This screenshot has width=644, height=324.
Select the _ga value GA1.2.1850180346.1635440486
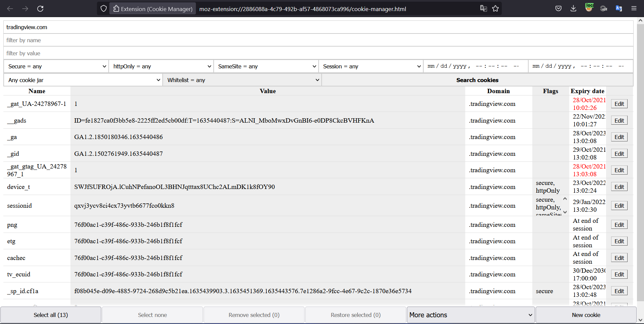(x=118, y=137)
